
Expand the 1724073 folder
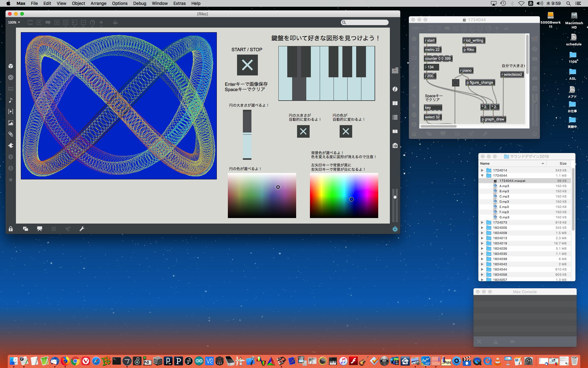482,223
